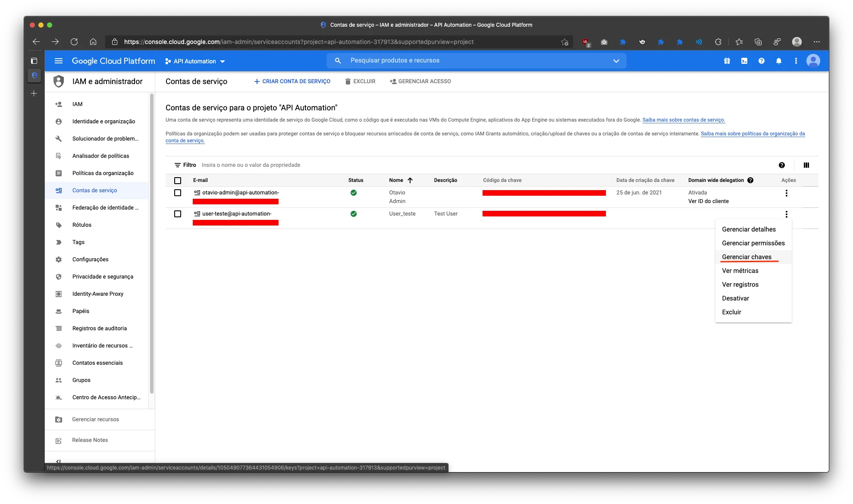This screenshot has height=504, width=853.
Task: Click Ver ID do cliente link
Action: click(709, 201)
